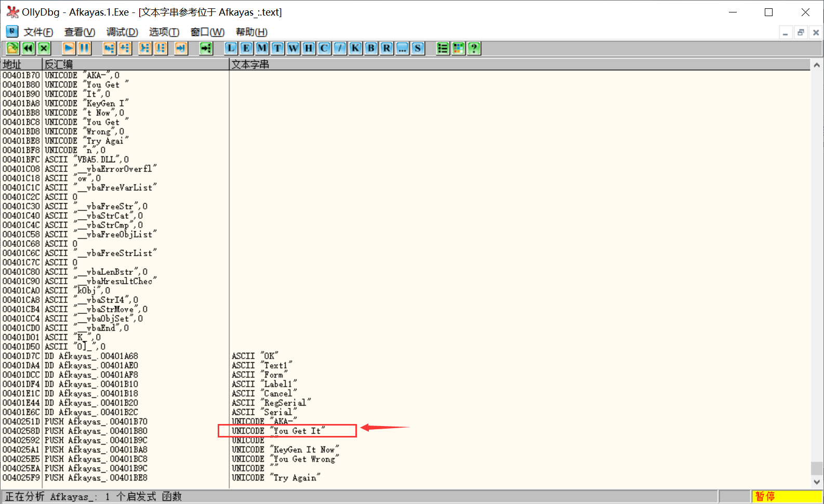This screenshot has height=504, width=824.
Task: Click the Trace Over toolbar icon
Action: (x=161, y=48)
